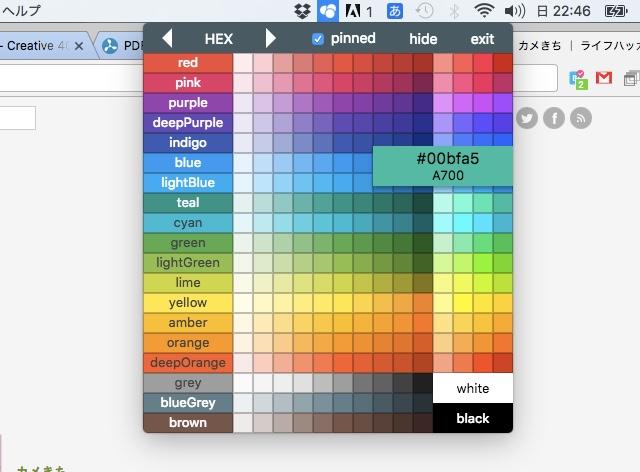The width and height of the screenshot is (640, 472).
Task: Click the Dropbox menu bar icon
Action: point(302,11)
